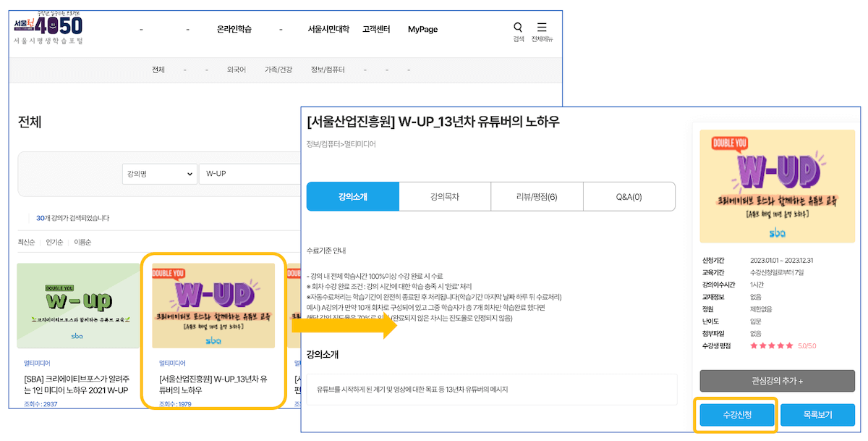Viewport: 868px width, 441px height.
Task: Open 서울시민대학 in the top menu
Action: [x=328, y=30]
